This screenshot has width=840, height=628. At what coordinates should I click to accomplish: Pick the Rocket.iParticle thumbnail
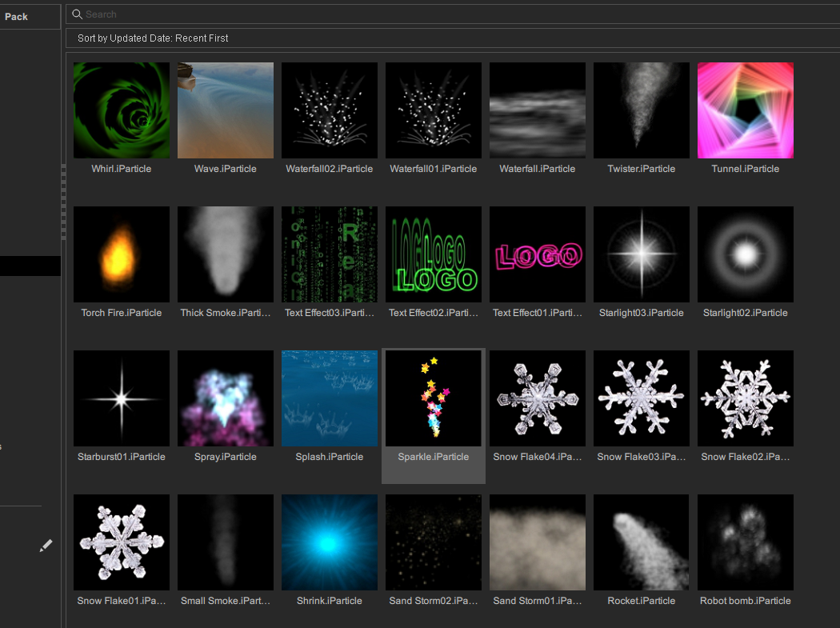pos(642,542)
